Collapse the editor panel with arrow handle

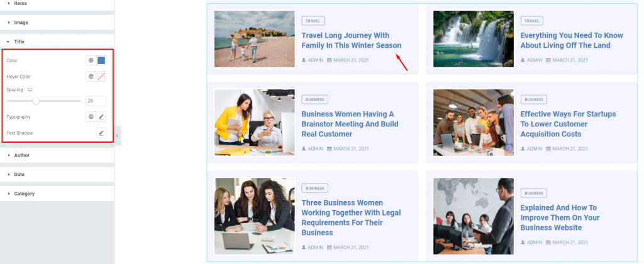click(x=117, y=136)
